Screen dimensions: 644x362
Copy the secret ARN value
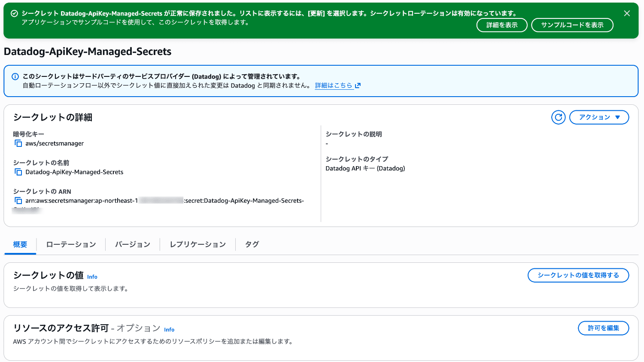(x=18, y=201)
